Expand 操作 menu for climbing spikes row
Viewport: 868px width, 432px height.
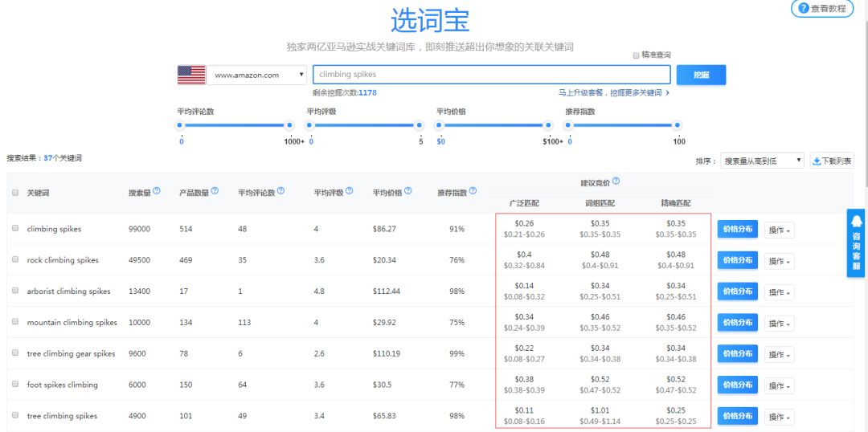pyautogui.click(x=780, y=230)
